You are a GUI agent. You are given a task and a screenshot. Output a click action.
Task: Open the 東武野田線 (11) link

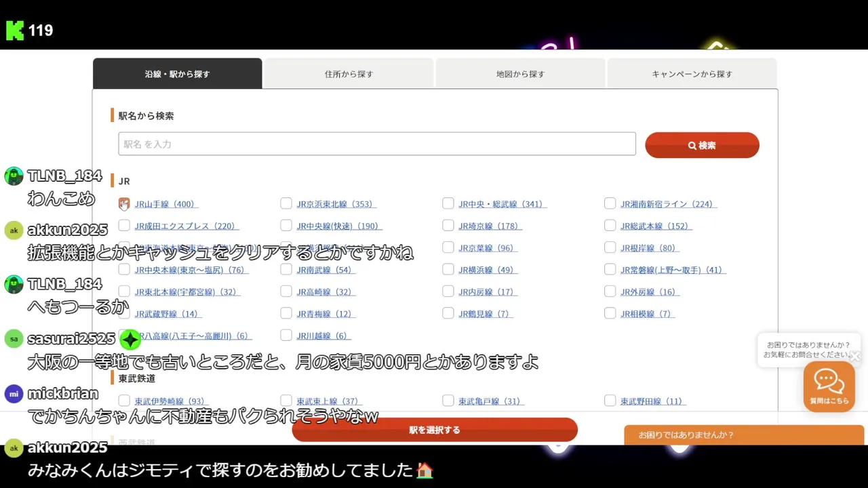(653, 401)
